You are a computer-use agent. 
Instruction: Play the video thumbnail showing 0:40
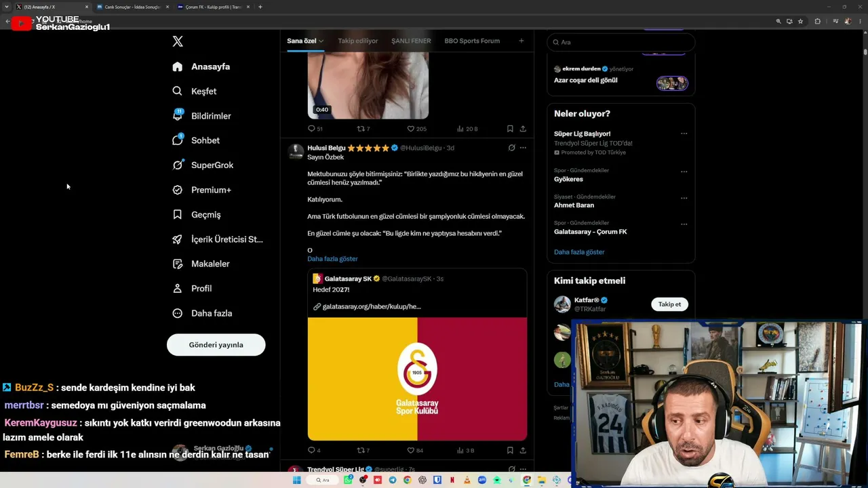[x=368, y=86]
